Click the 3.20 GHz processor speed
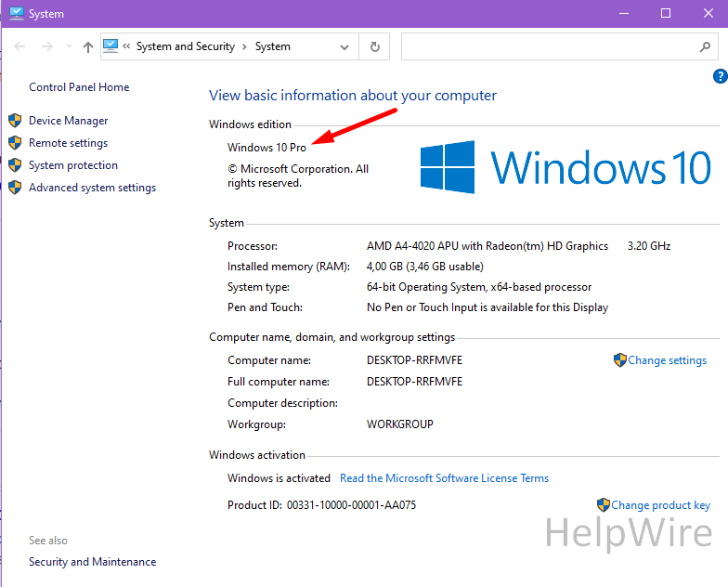The image size is (728, 587). point(649,246)
